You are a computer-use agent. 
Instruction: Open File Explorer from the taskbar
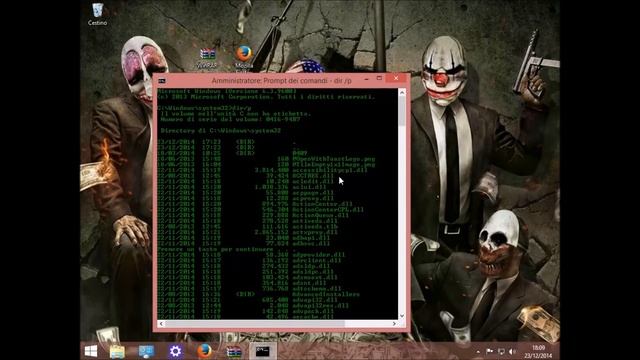coord(117,351)
